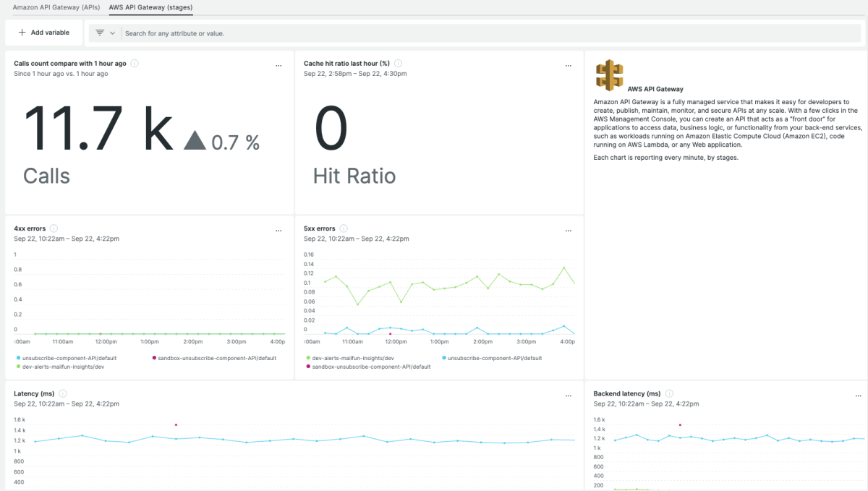The height and width of the screenshot is (491, 868).
Task: Click info icon next to Backend latency
Action: [669, 393]
